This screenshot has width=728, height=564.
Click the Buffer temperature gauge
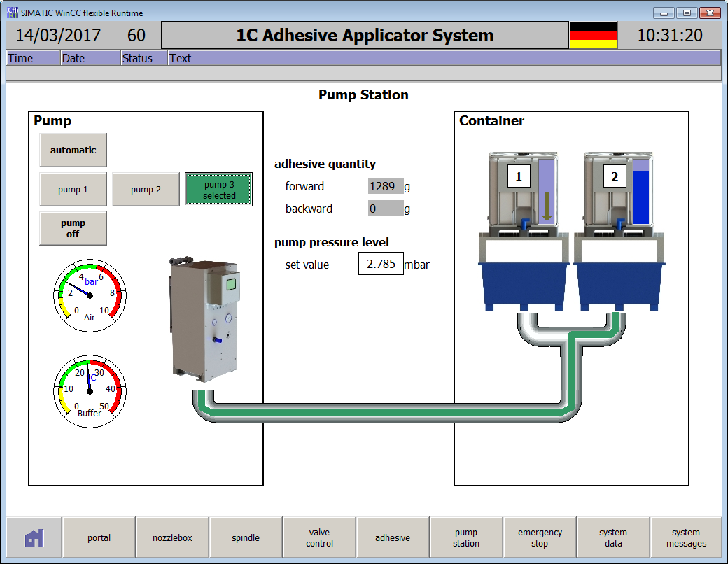[90, 390]
